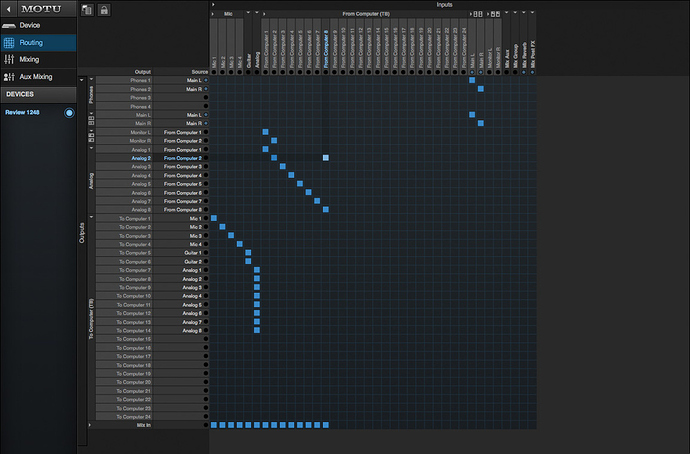Toggle the Mic 1 to To Computer 1 route
The height and width of the screenshot is (454, 690).
[214, 218]
